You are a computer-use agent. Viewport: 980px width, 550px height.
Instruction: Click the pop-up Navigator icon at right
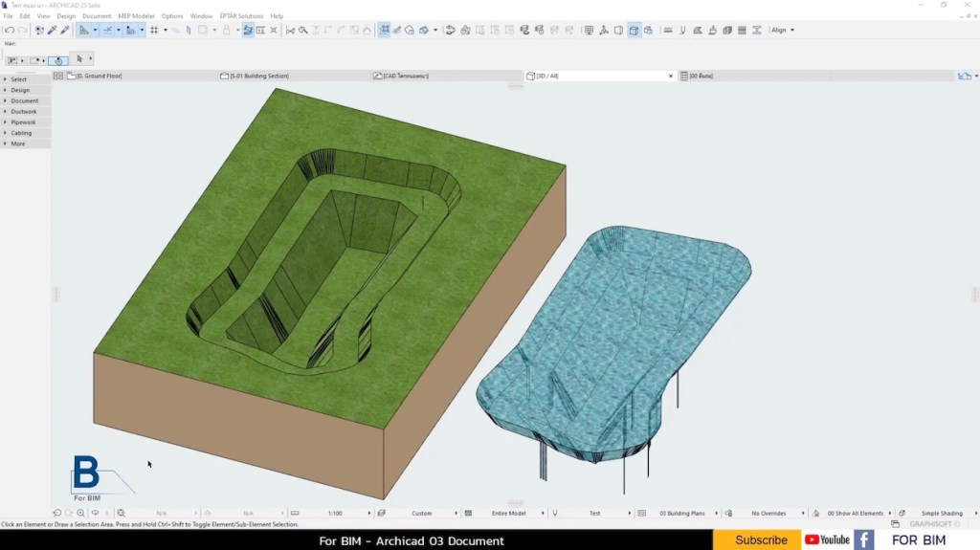(x=965, y=76)
